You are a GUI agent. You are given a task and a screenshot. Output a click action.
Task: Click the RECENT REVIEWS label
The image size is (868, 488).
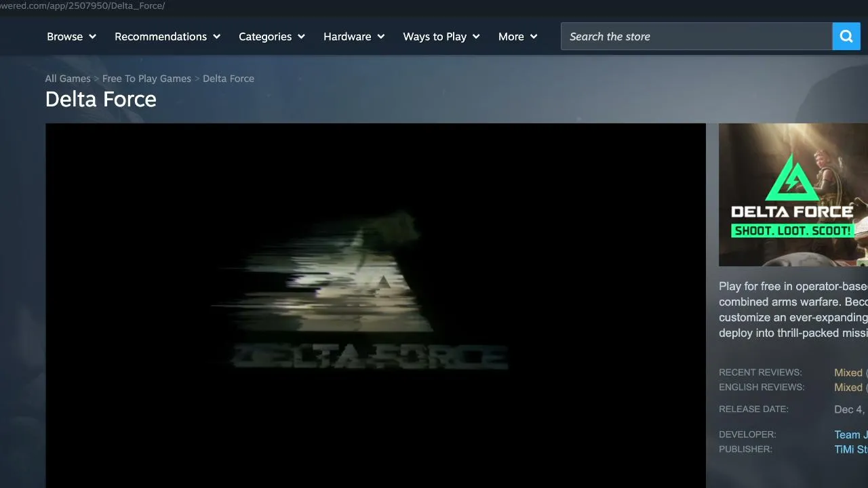(x=760, y=373)
